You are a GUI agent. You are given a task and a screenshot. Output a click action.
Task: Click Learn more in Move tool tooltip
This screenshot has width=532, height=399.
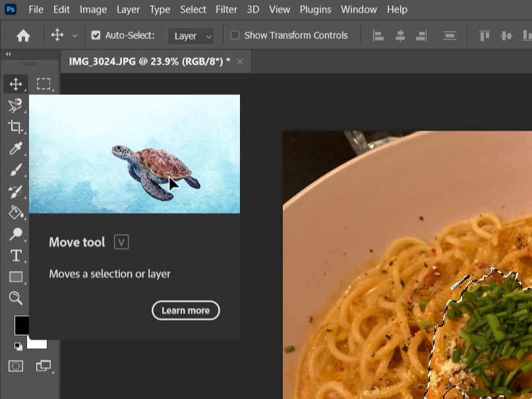click(186, 310)
